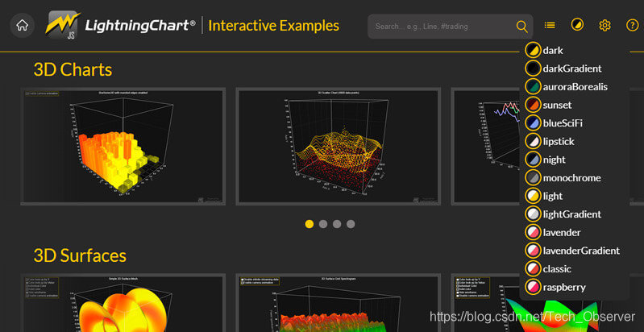Apply the monochrome theme
The height and width of the screenshot is (332, 644).
coord(563,178)
